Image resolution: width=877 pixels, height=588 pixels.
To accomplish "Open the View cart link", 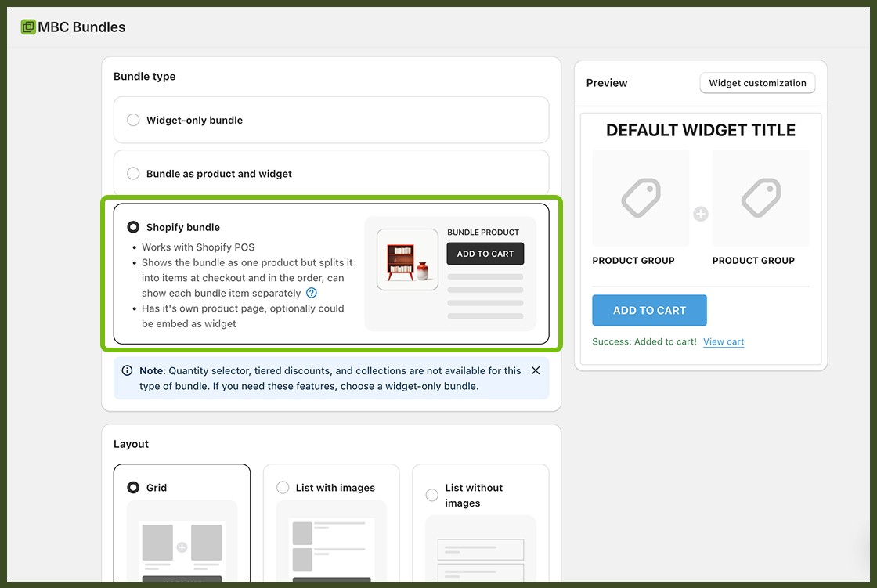I will tap(723, 341).
